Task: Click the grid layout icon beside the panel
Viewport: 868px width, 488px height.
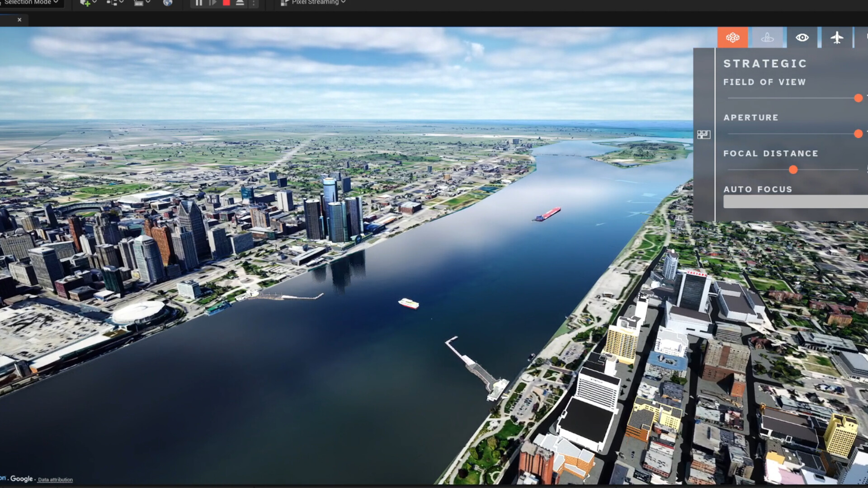Action: (x=704, y=134)
